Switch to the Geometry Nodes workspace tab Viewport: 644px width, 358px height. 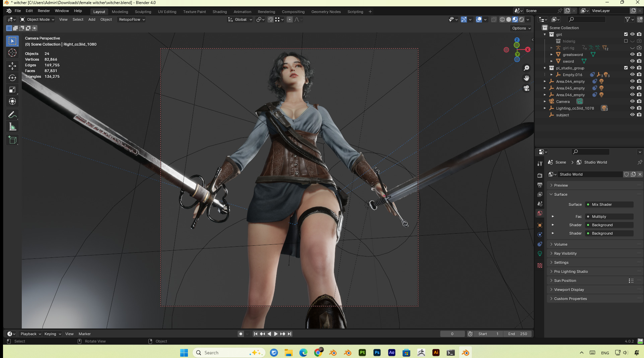click(326, 12)
